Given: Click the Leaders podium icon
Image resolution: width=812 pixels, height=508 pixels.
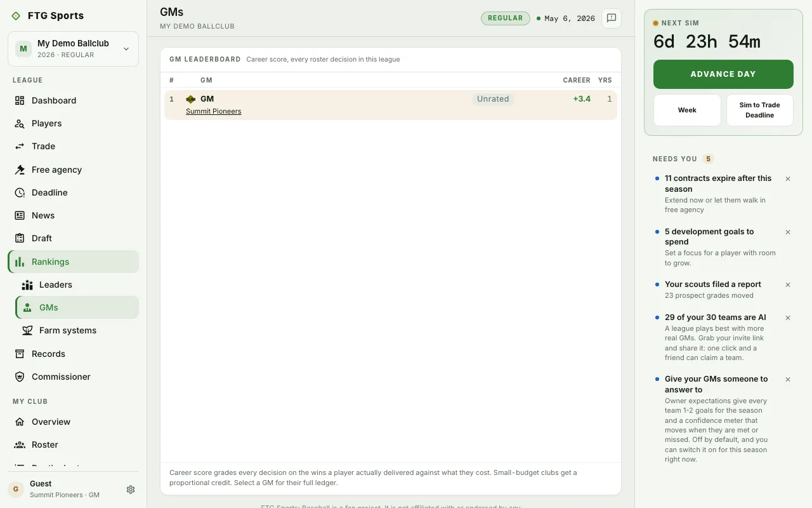Looking at the screenshot, I should [27, 284].
